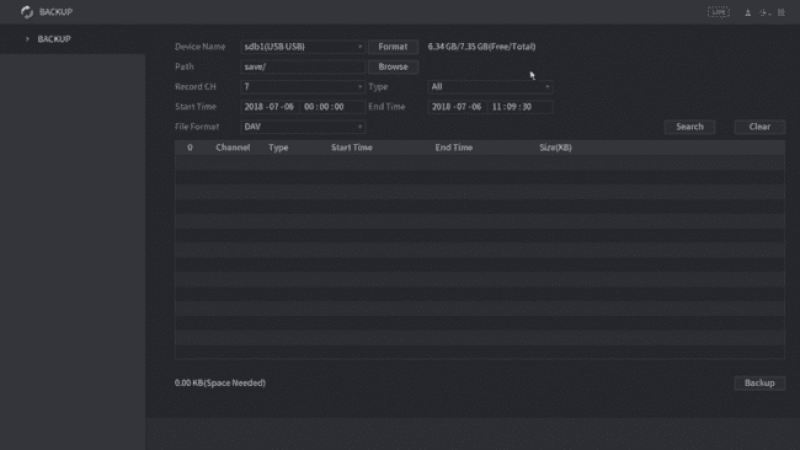The height and width of the screenshot is (450, 800).
Task: Open the user account icon
Action: pos(747,12)
